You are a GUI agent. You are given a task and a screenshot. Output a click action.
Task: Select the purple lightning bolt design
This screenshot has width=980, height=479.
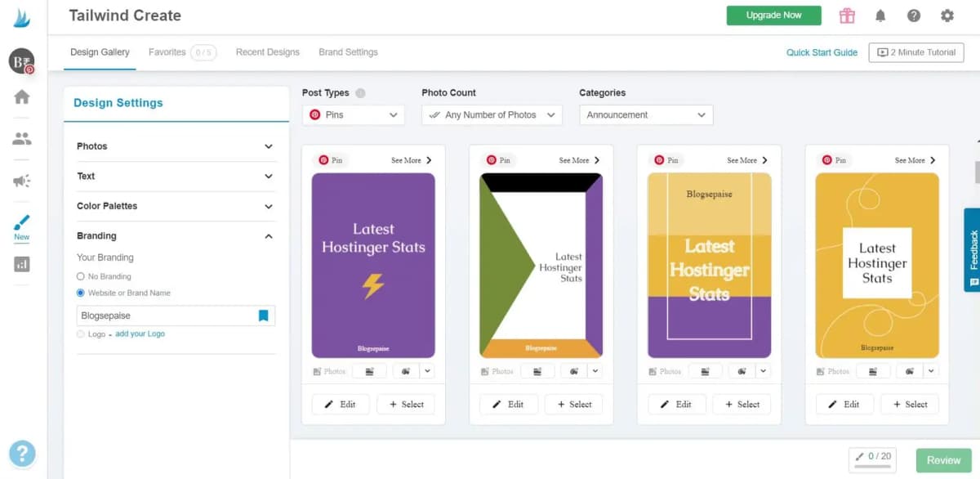[406, 404]
